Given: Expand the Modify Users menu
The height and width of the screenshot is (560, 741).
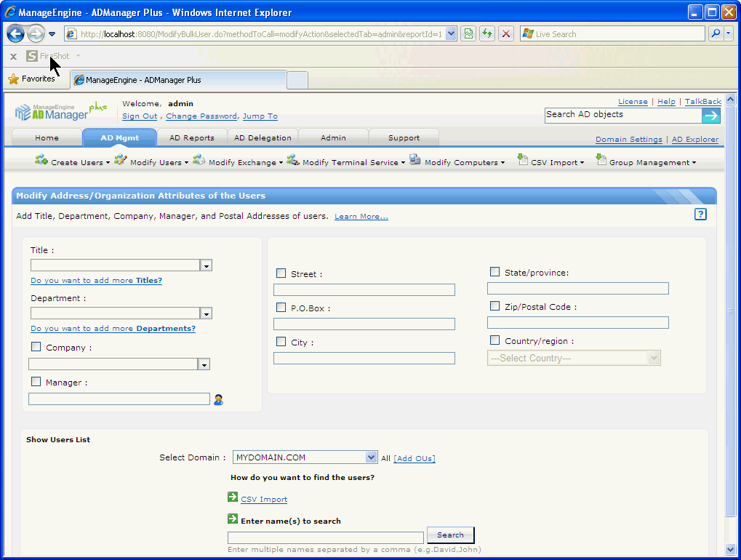Looking at the screenshot, I should tap(186, 163).
